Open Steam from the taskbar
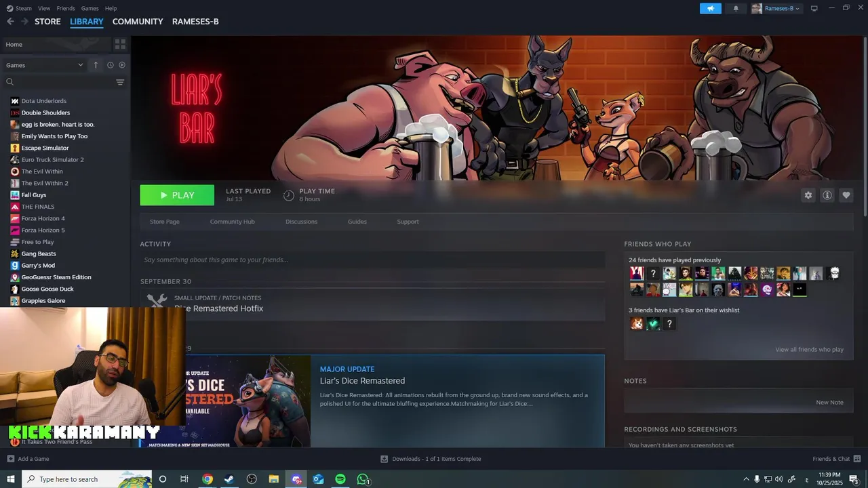 coord(229,479)
